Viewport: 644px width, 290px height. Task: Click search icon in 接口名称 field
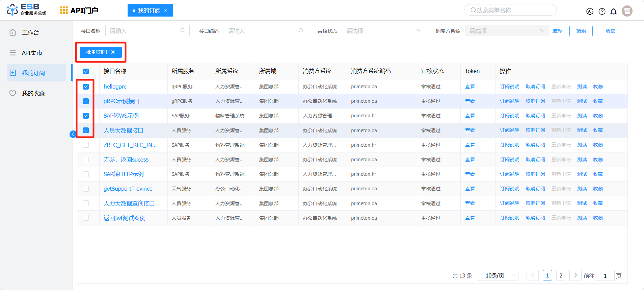183,30
